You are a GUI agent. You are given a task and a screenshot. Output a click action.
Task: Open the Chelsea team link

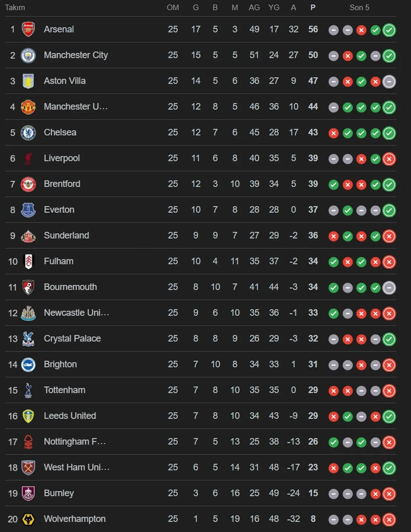click(60, 132)
